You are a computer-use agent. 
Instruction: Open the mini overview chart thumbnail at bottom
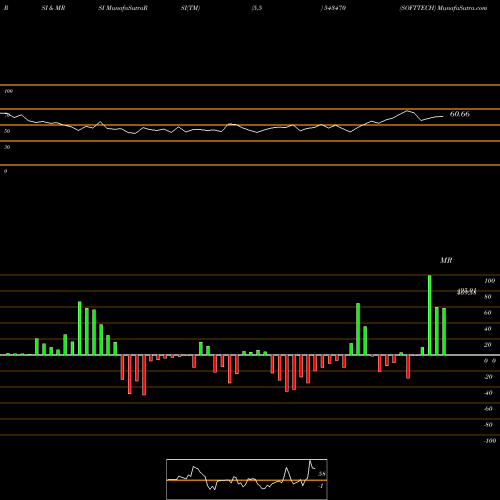[x=247, y=479]
